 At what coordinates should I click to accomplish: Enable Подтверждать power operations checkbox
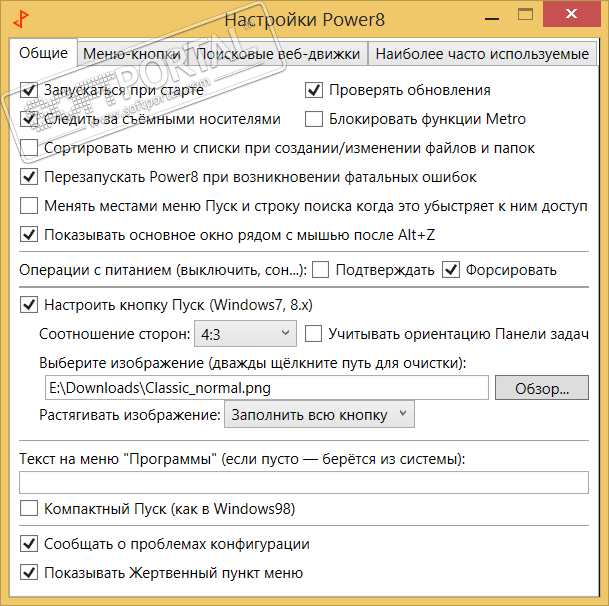click(x=320, y=270)
